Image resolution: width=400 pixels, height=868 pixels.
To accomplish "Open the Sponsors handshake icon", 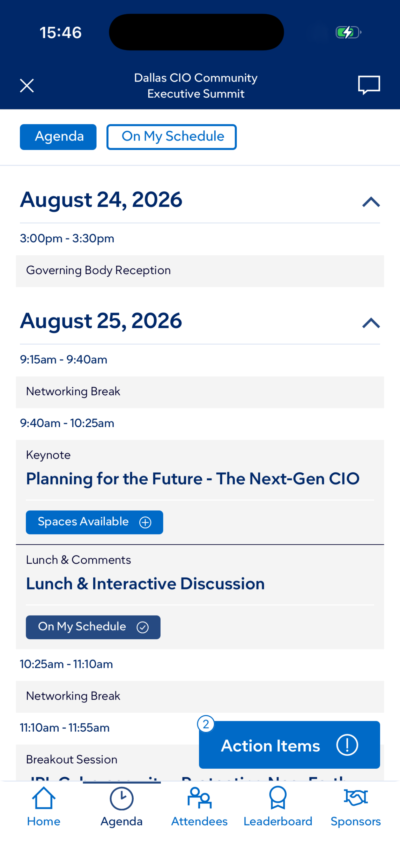I will 356,798.
